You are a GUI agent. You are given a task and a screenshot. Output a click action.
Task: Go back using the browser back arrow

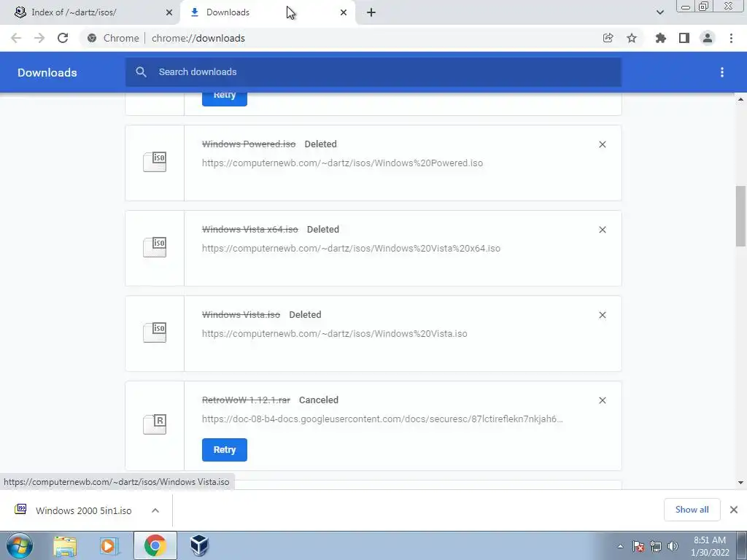[16, 38]
